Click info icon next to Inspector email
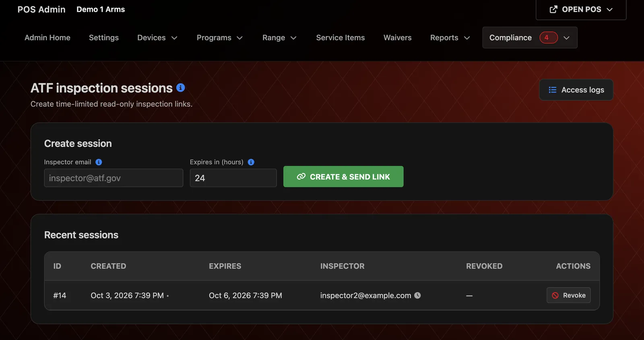Screen dimensions: 644x340 (x=99, y=162)
